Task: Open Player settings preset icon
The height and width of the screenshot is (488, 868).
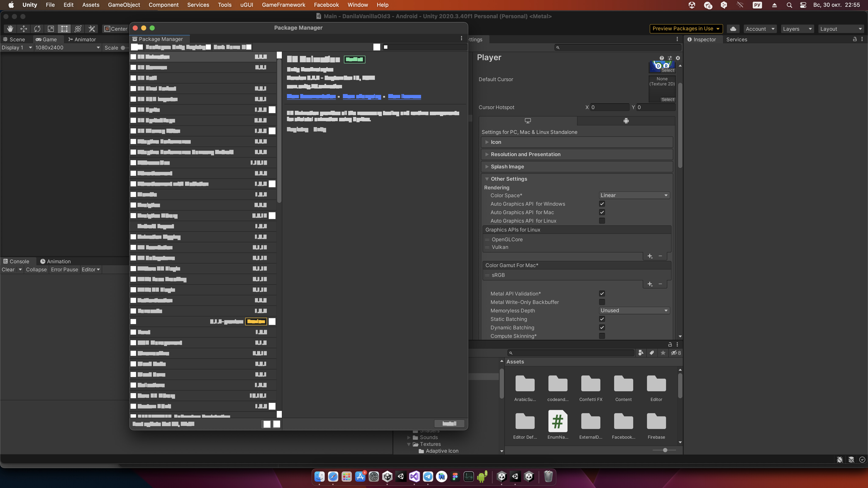Action: (x=670, y=58)
